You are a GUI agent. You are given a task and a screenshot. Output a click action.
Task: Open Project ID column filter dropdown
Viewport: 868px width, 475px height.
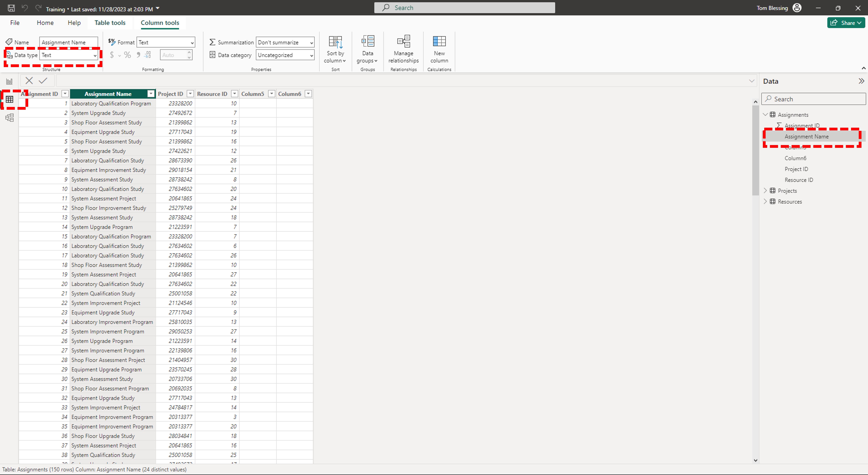click(x=190, y=94)
